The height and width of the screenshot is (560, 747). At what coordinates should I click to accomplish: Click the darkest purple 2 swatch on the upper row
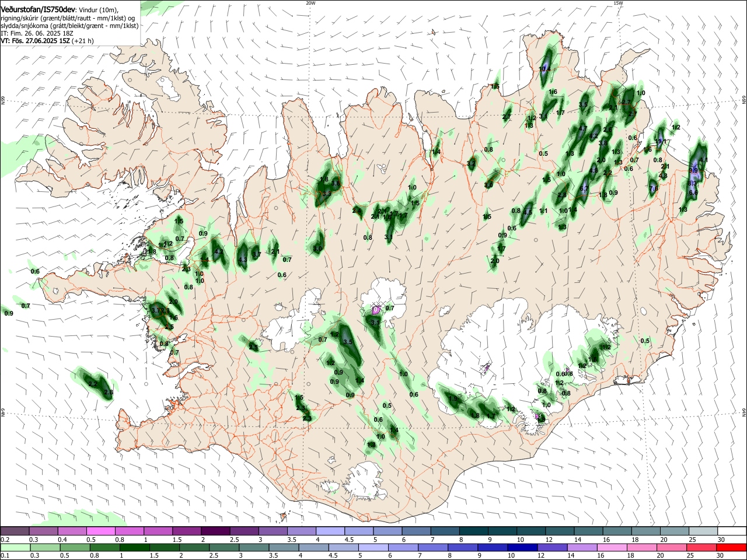(216, 531)
